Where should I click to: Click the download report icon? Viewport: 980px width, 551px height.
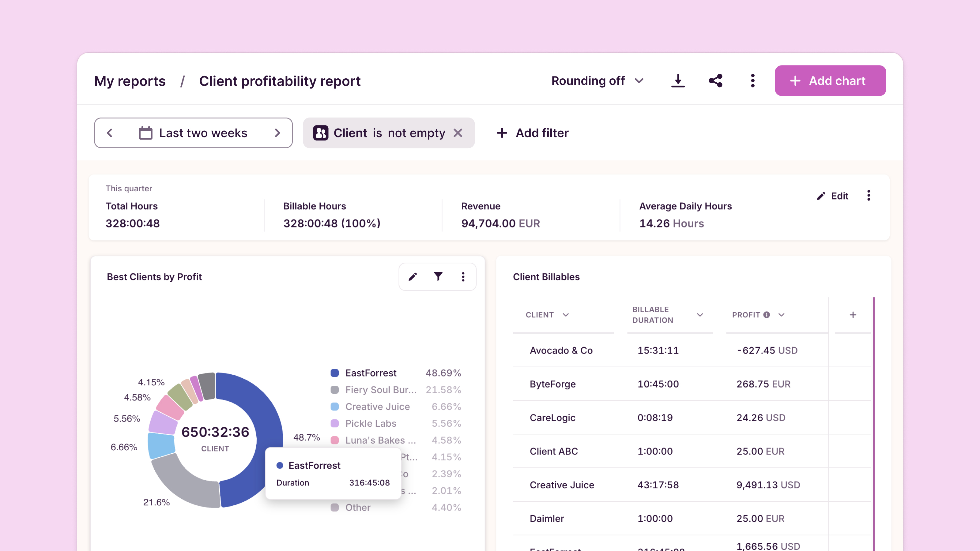(677, 81)
